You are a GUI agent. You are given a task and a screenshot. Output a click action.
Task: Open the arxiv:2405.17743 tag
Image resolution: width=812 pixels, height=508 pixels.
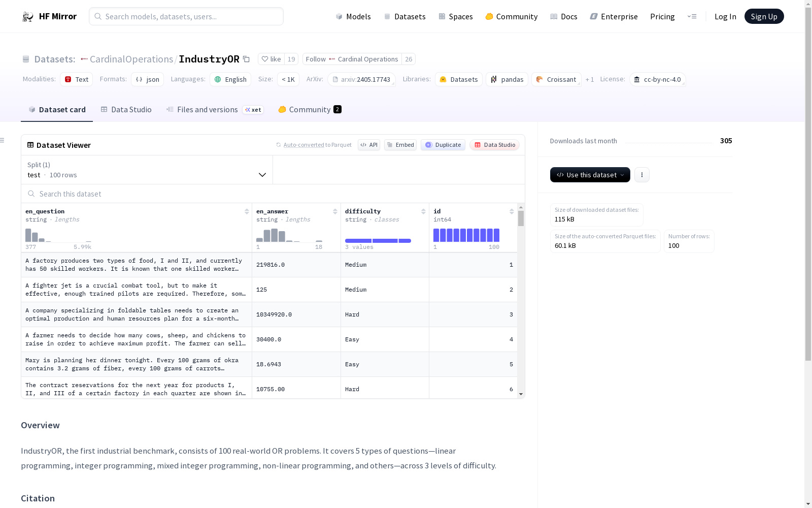[361, 79]
